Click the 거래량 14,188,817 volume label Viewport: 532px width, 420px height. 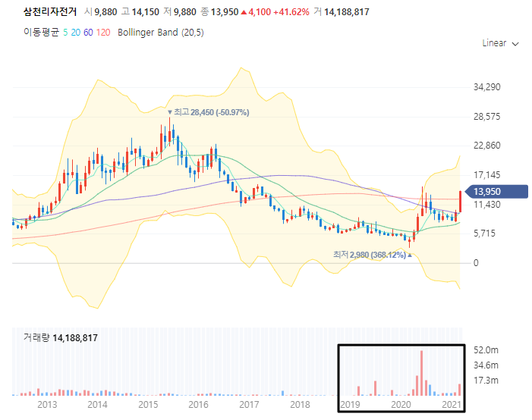[61, 337]
